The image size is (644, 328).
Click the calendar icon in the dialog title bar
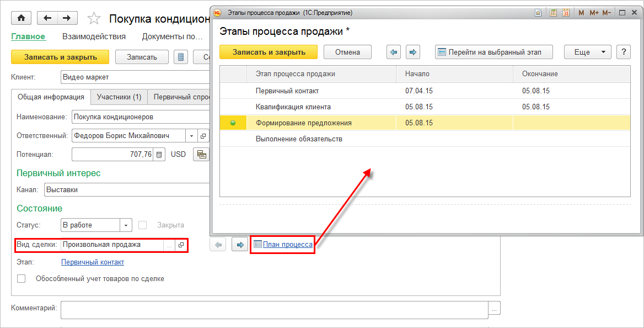(x=565, y=12)
